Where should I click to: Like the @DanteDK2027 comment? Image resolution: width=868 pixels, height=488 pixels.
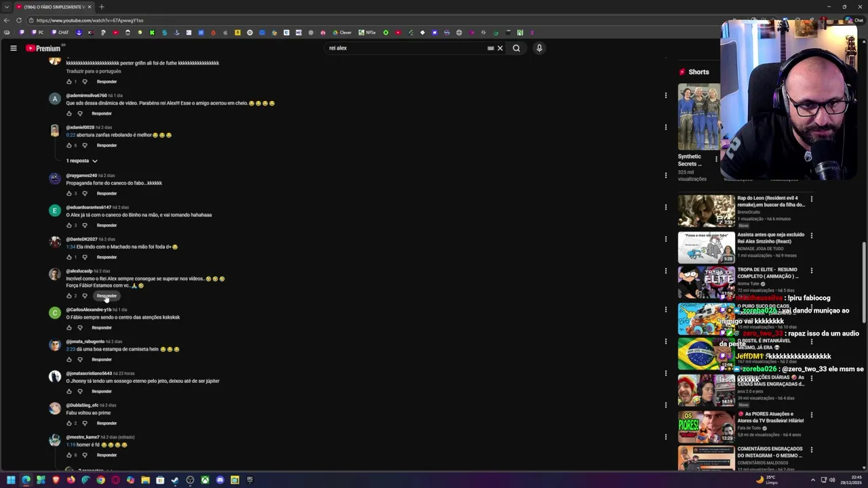click(x=69, y=257)
